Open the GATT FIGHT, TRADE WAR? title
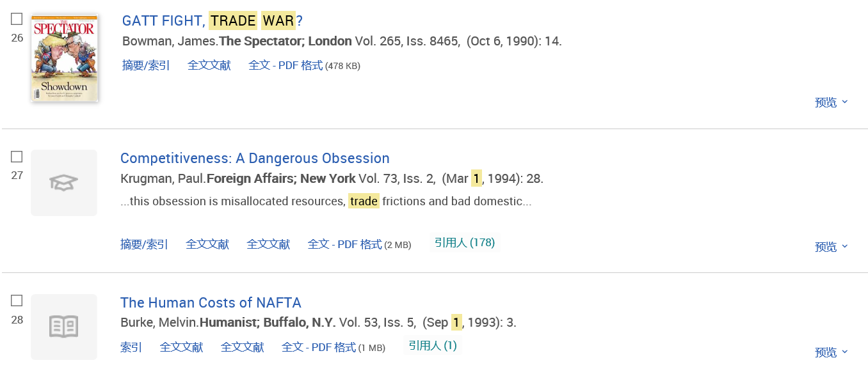The width and height of the screenshot is (868, 367). [x=212, y=21]
